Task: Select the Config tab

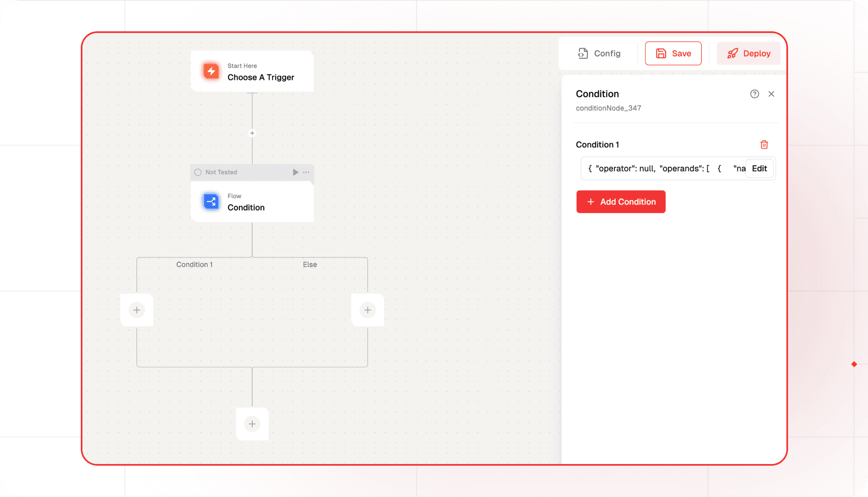Action: point(598,53)
